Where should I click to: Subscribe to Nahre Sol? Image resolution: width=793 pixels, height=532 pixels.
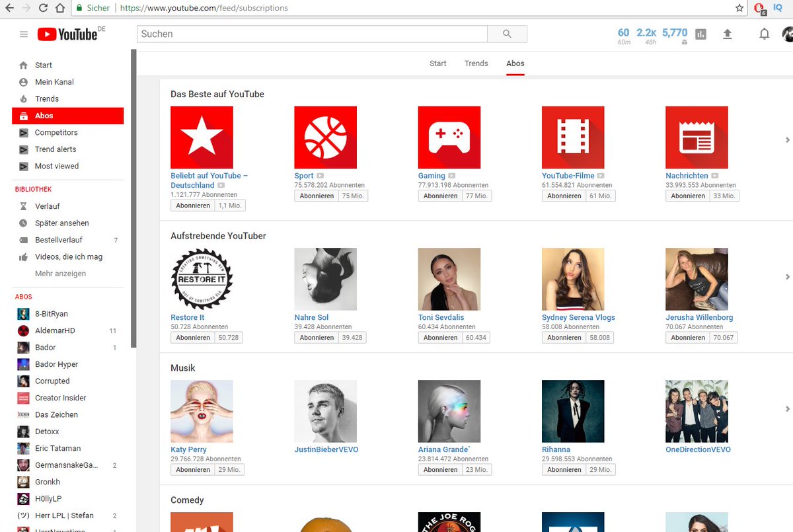[x=317, y=337]
